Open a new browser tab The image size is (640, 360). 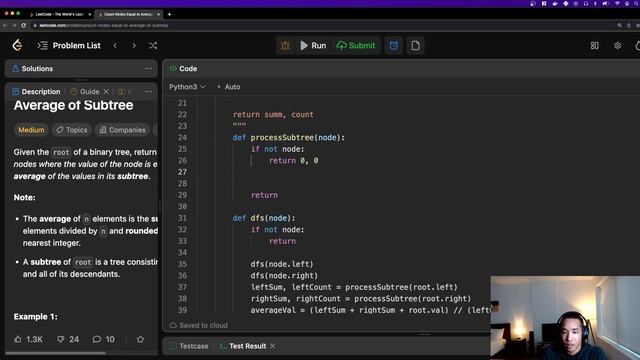(169, 14)
